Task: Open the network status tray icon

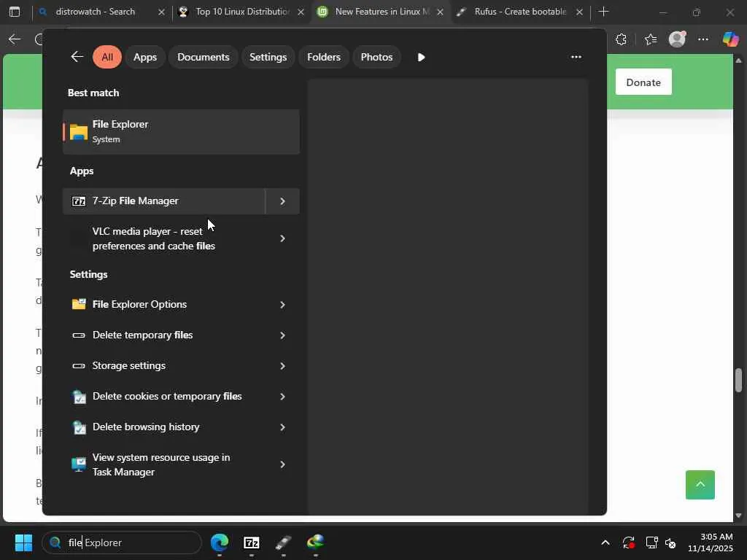Action: point(651,542)
